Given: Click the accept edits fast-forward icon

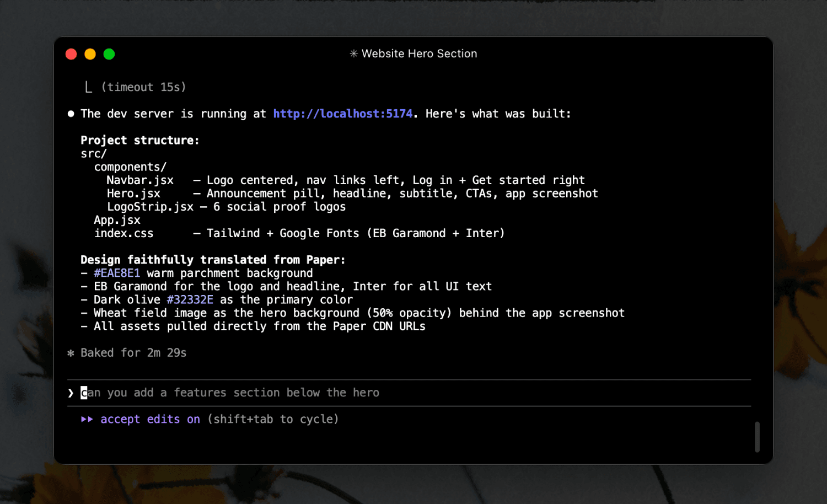Looking at the screenshot, I should tap(87, 419).
